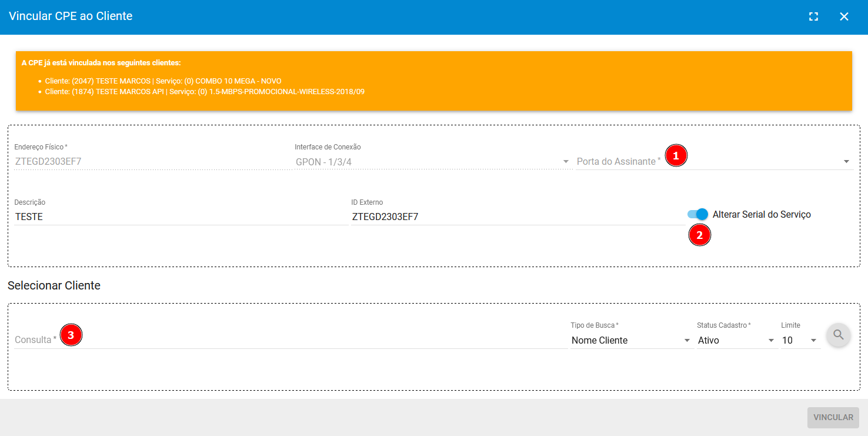Close the Vincular CPE ao Cliente dialog
868x436 pixels.
(x=844, y=16)
